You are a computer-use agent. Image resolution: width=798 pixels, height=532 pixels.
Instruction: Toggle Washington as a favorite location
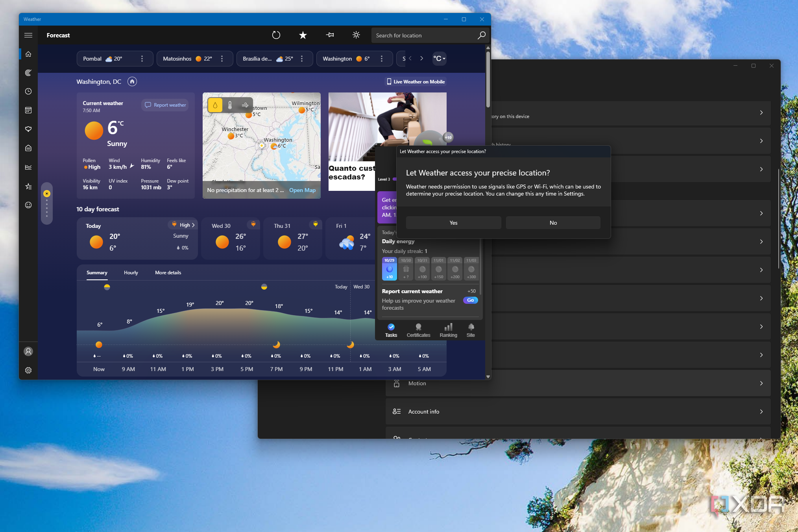click(303, 35)
